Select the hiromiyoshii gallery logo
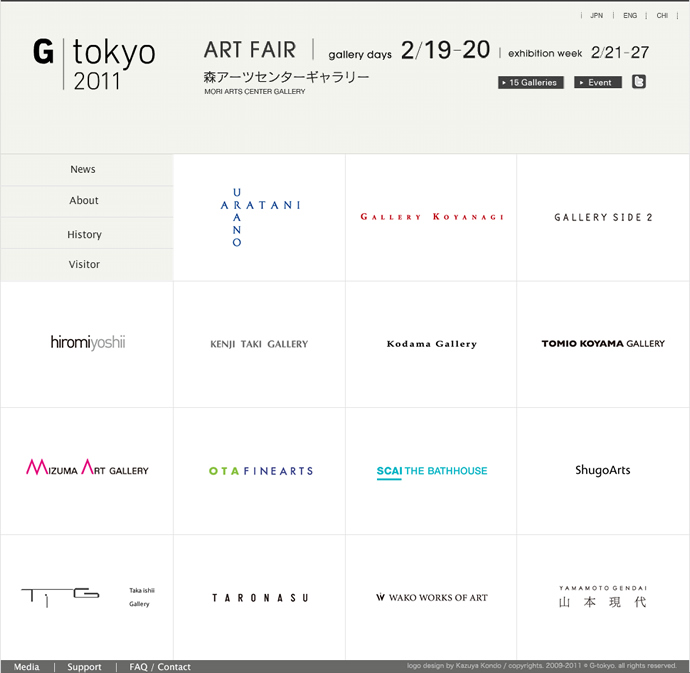Image resolution: width=690 pixels, height=673 pixels. tap(88, 342)
